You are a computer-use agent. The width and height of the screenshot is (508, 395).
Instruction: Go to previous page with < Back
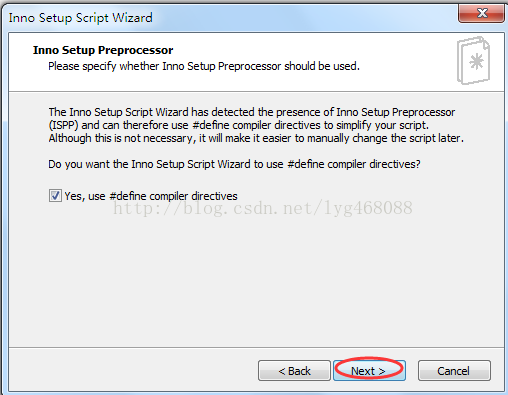[294, 370]
